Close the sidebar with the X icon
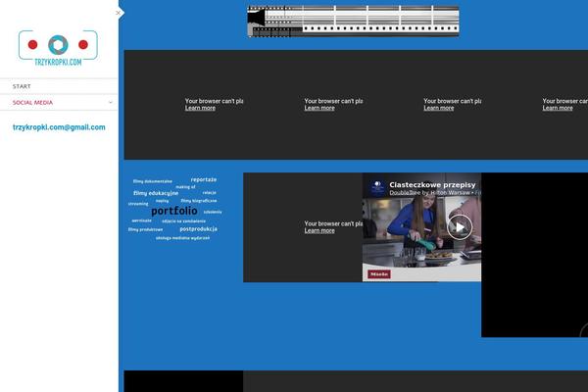 point(119,13)
